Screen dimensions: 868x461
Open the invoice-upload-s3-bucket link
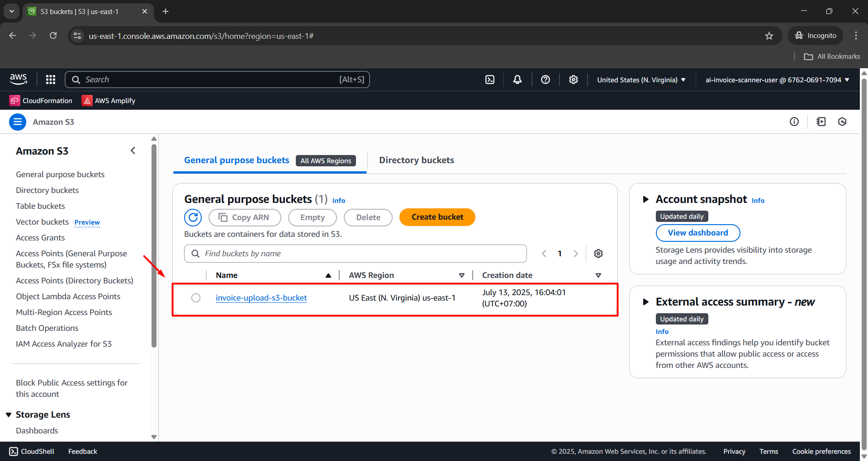[261, 297]
